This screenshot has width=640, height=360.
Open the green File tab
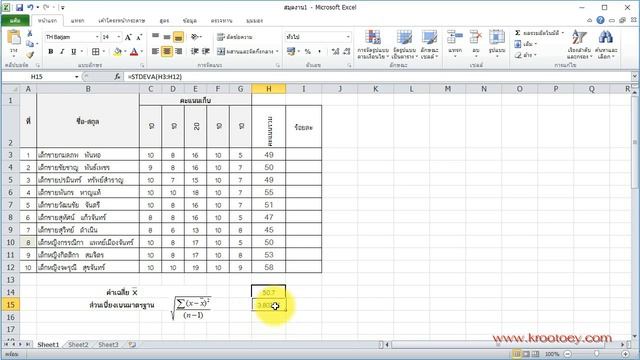[x=15, y=20]
